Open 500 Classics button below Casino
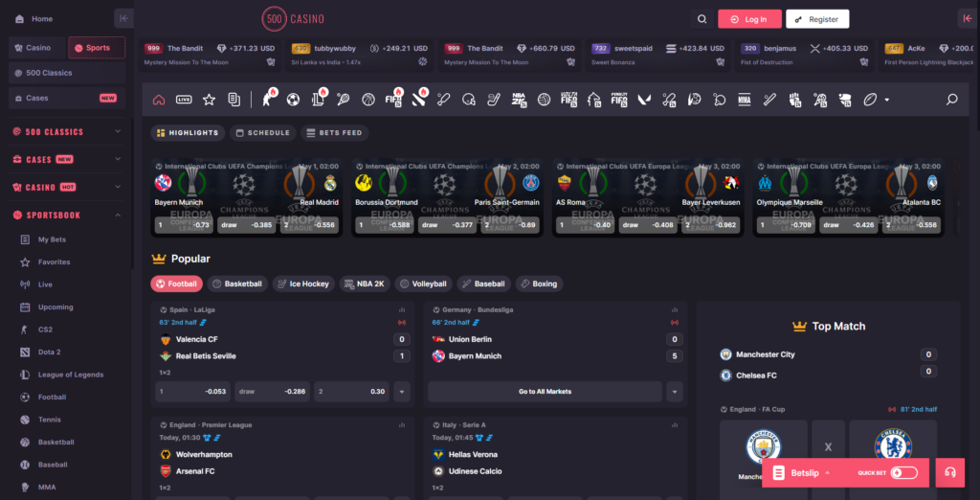Image resolution: width=980 pixels, height=500 pixels. pos(68,73)
